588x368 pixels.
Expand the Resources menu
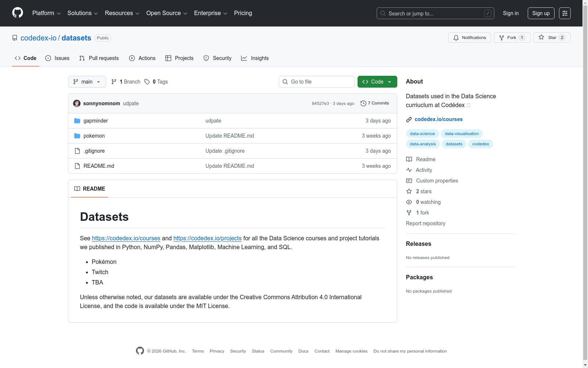(122, 13)
